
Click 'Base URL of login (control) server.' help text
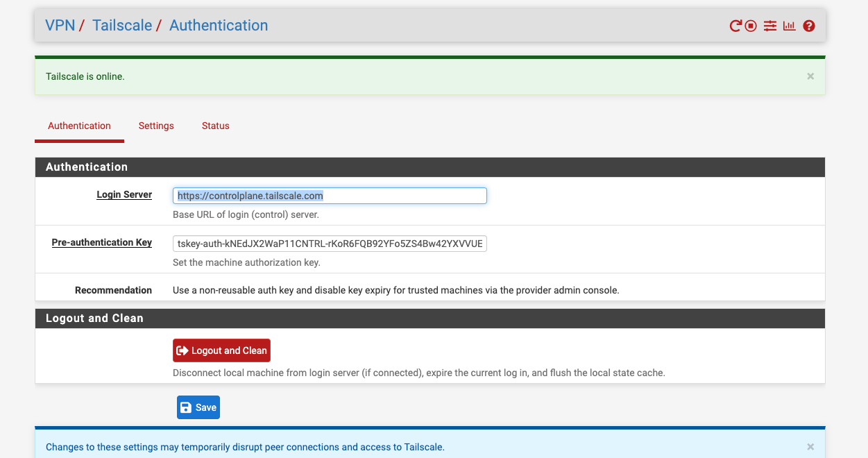[x=246, y=214]
